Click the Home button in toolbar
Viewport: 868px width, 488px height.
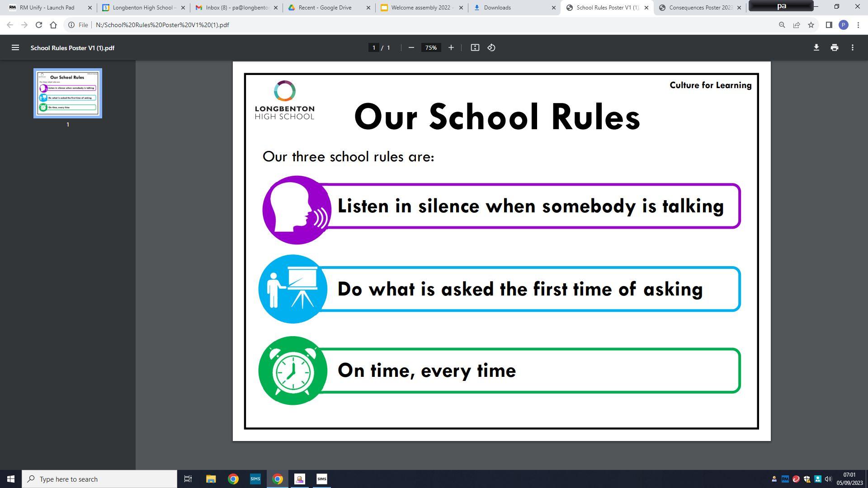coord(53,25)
